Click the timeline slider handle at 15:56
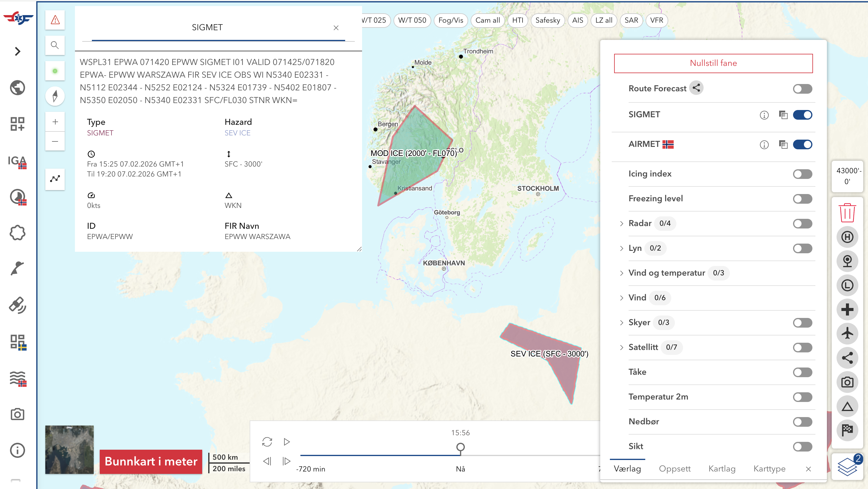 tap(460, 447)
